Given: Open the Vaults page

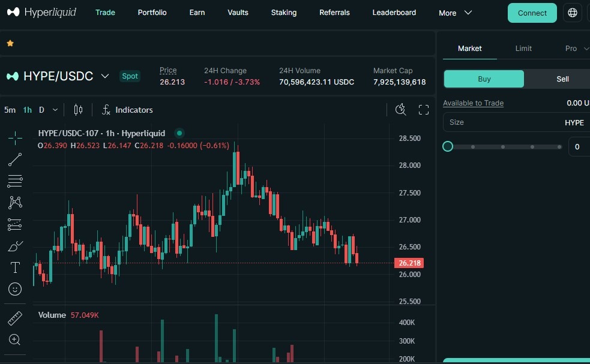Looking at the screenshot, I should [238, 13].
